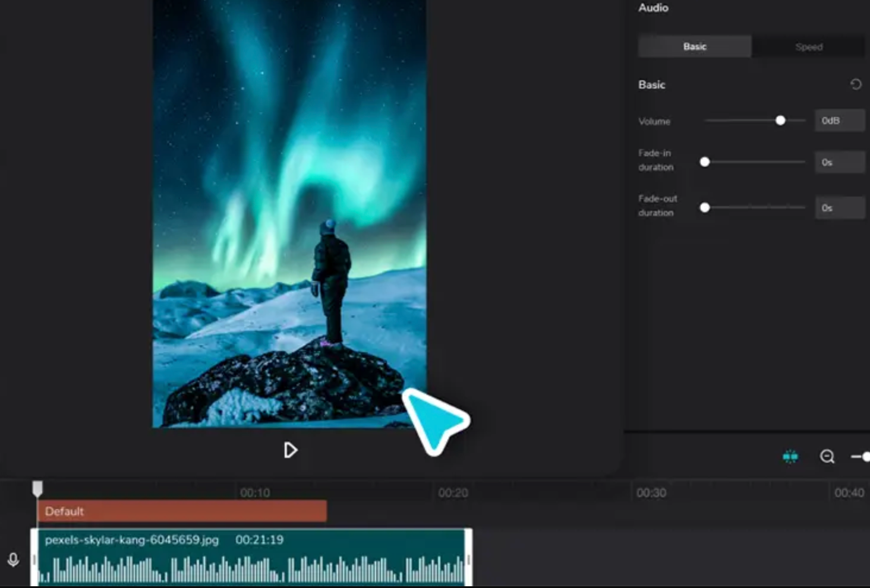Click the 00:40 mark on timeline ruler
Viewport: 870px width, 588px height.
click(849, 493)
